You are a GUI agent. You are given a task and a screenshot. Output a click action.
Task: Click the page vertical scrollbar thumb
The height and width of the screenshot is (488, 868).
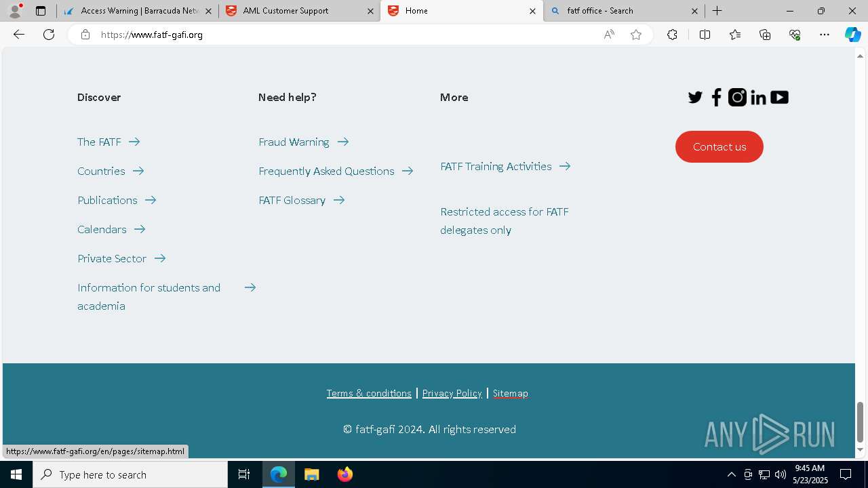(860, 422)
